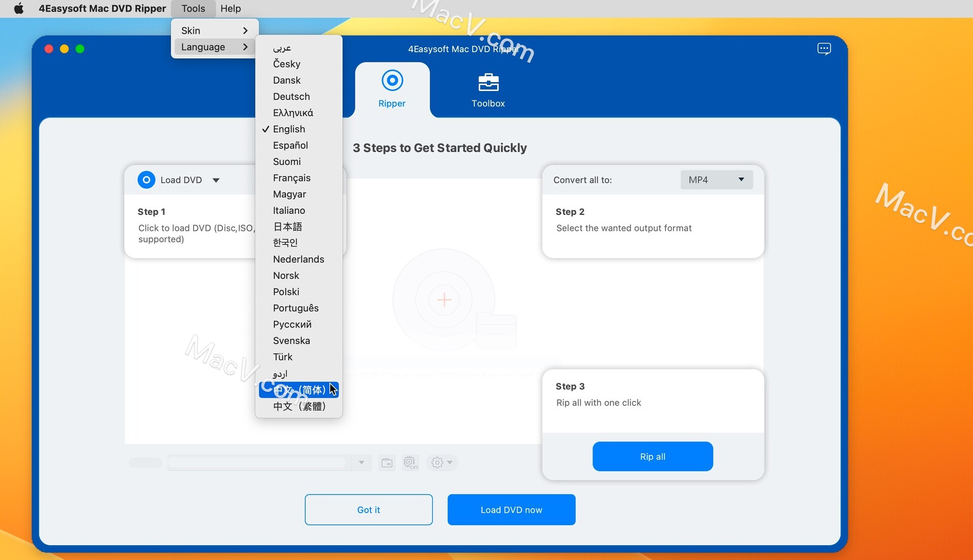Choose Dansk from language list
Screen dimensions: 973x560
click(x=298, y=80)
